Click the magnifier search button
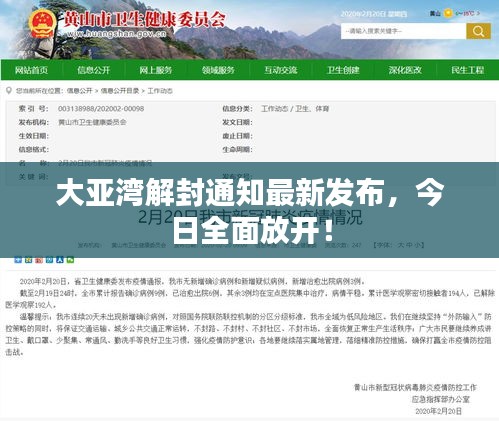This screenshot has height=421, width=499. (478, 31)
